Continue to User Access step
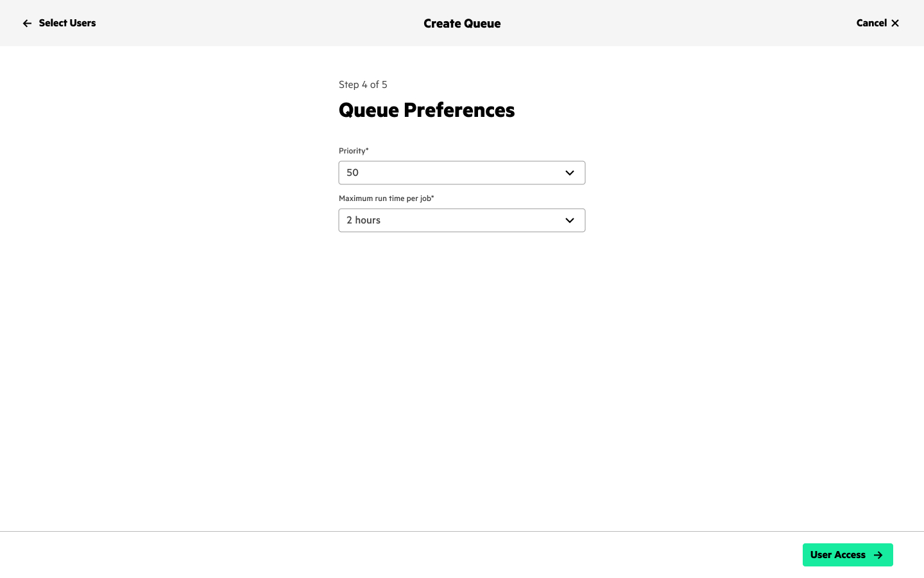This screenshot has width=924, height=578. click(x=848, y=555)
